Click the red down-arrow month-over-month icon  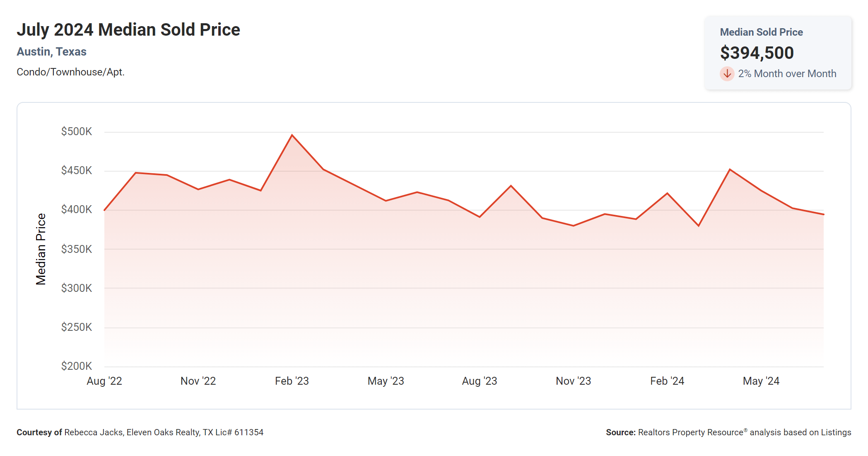point(727,74)
